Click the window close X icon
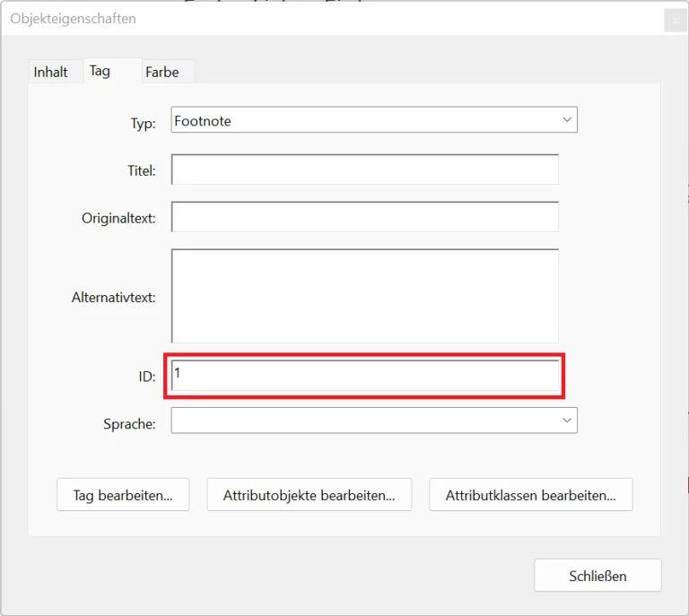The width and height of the screenshot is (689, 616). click(674, 20)
